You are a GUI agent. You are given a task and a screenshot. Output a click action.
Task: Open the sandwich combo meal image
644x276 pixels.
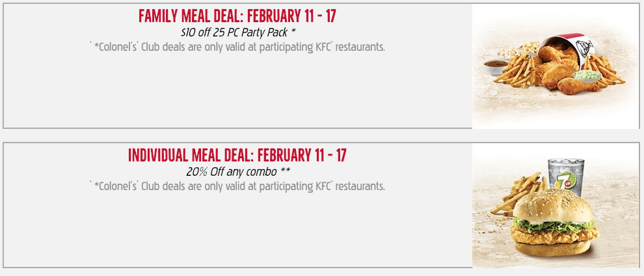click(556, 205)
